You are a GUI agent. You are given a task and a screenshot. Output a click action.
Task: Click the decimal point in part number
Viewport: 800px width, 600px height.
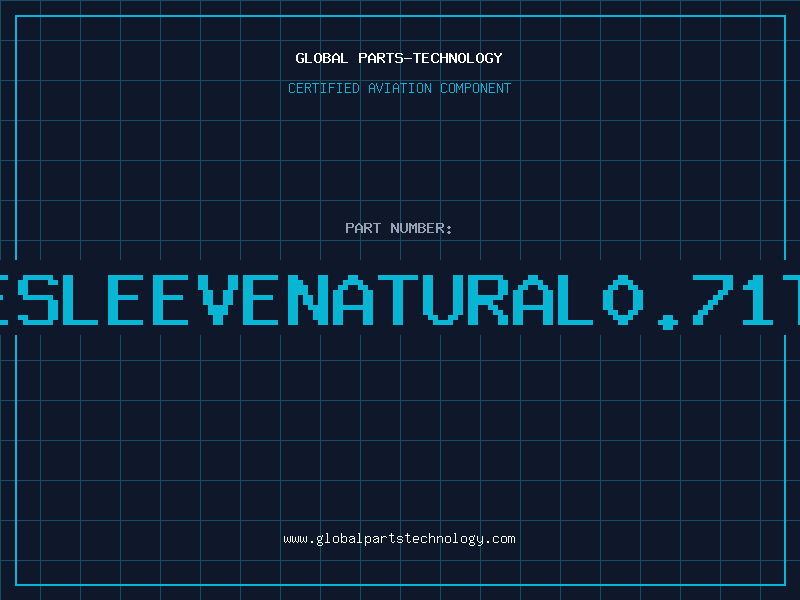(x=668, y=322)
